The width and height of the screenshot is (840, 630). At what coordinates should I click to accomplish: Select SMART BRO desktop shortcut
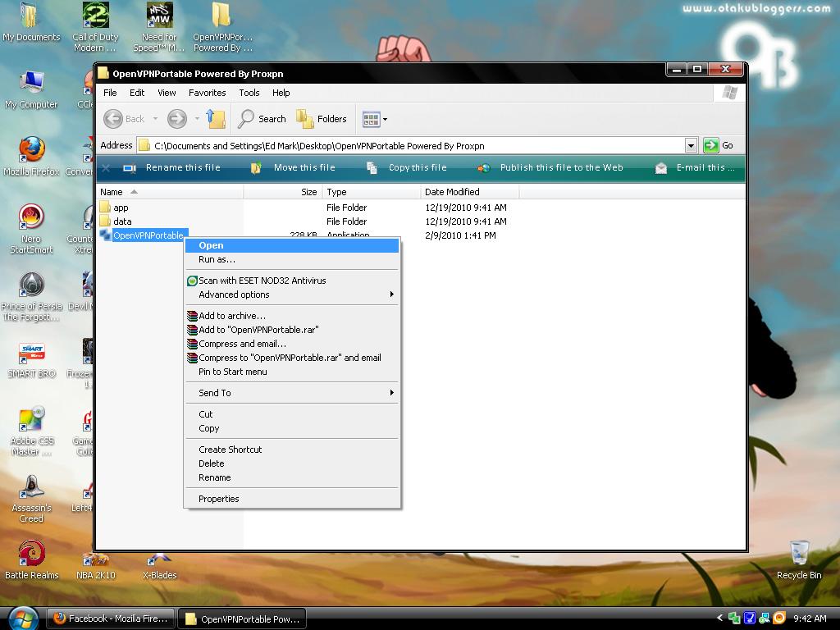click(x=31, y=360)
